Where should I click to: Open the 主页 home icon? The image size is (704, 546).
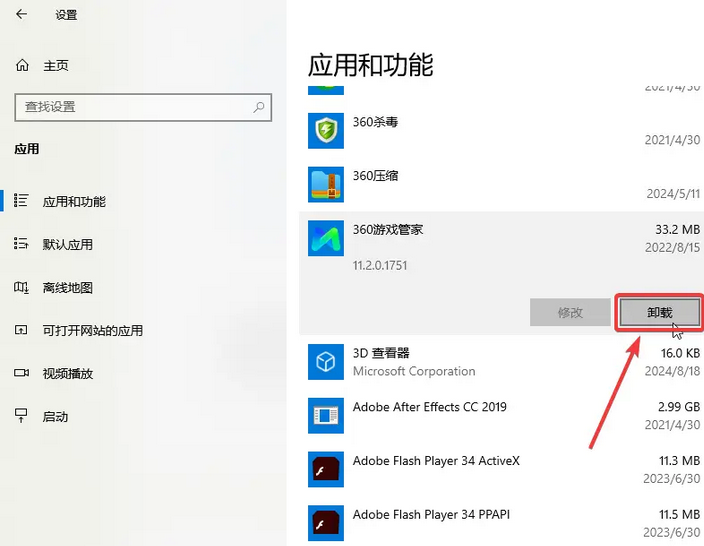point(22,66)
